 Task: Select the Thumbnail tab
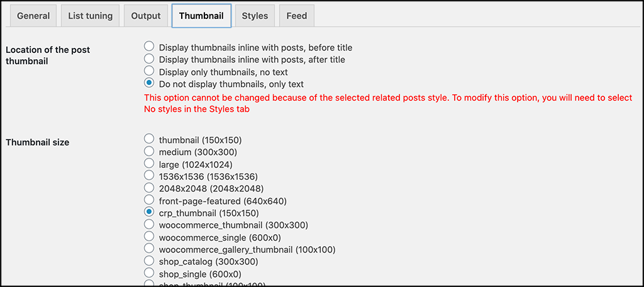click(x=201, y=16)
